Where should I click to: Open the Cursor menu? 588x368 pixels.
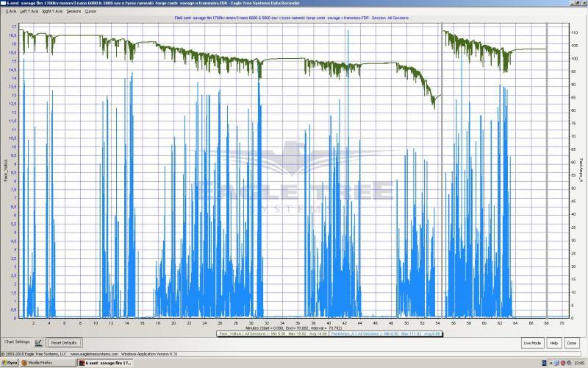tap(90, 12)
